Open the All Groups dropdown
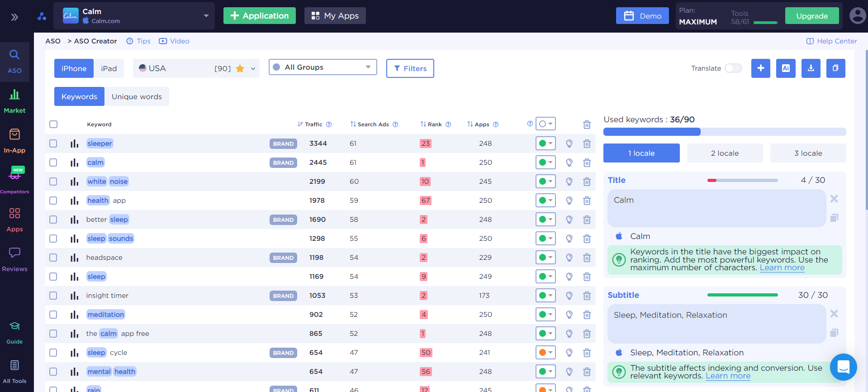The image size is (868, 392). click(x=323, y=67)
